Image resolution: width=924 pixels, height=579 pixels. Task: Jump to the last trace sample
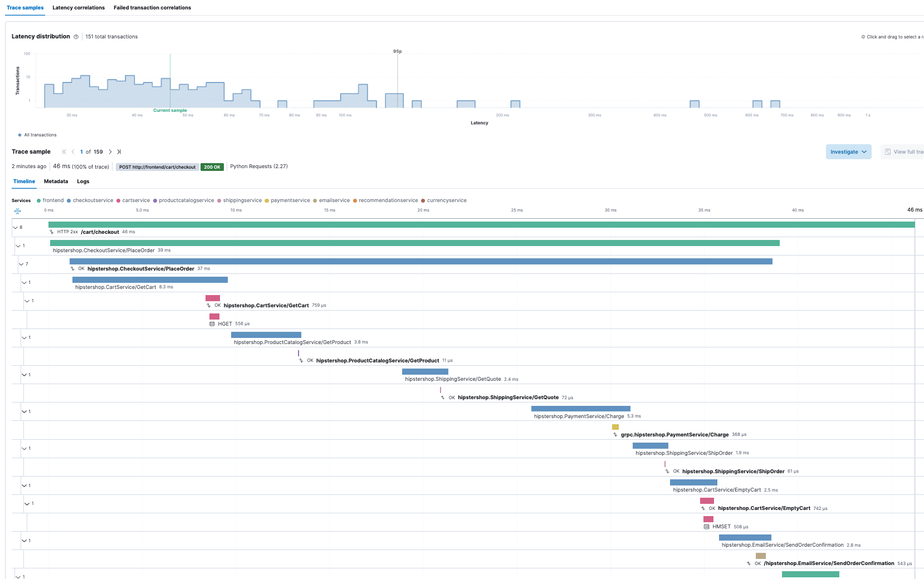[119, 152]
